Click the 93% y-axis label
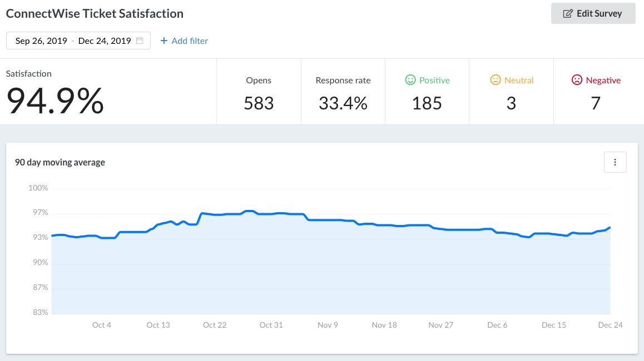 (40, 238)
